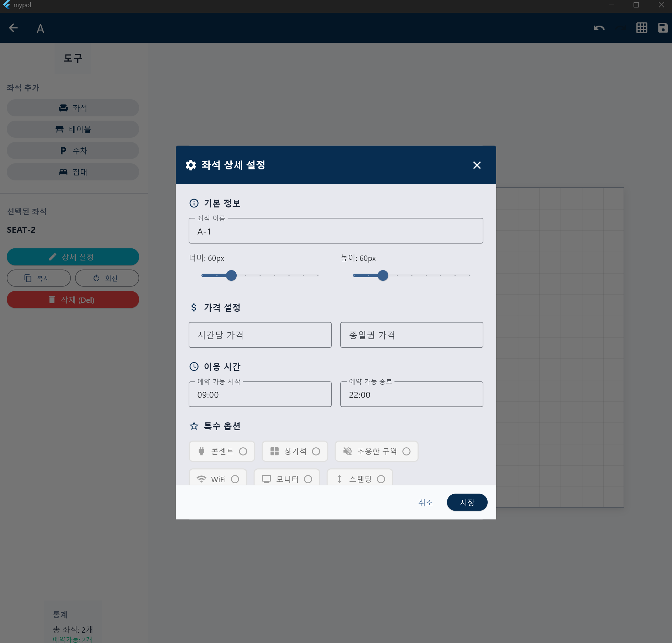Click the info icon beside 기본 정보

(x=194, y=203)
